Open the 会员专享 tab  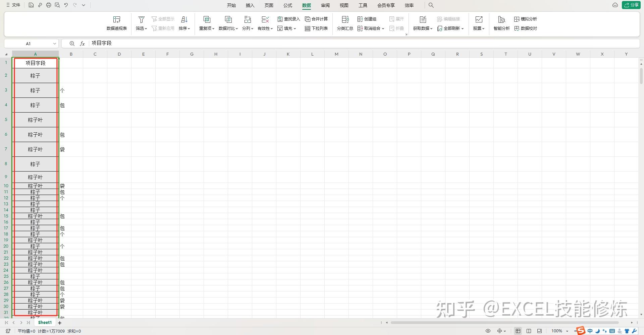tap(386, 5)
